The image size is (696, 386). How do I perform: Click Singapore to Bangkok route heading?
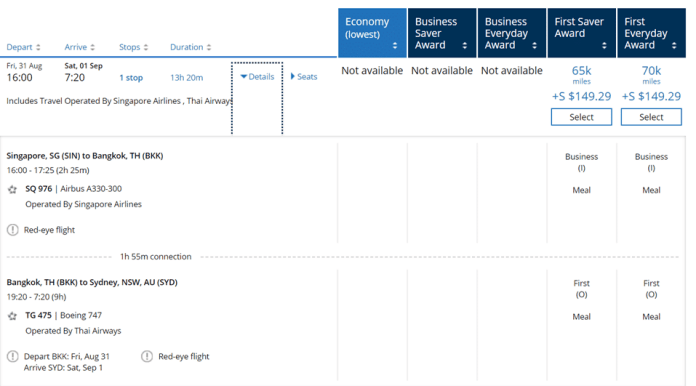(85, 156)
